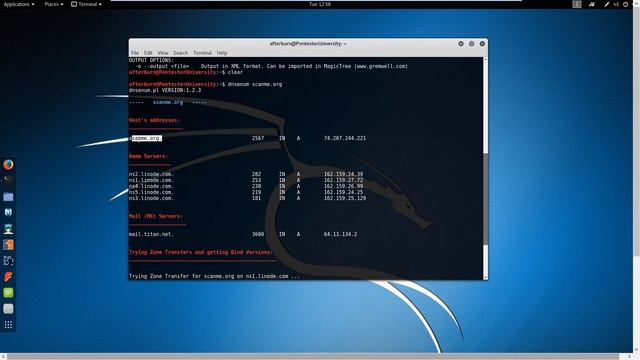Launch the Burp Suite orange icon in the dock
Screen dimensions: 640x360
[x=8, y=244]
